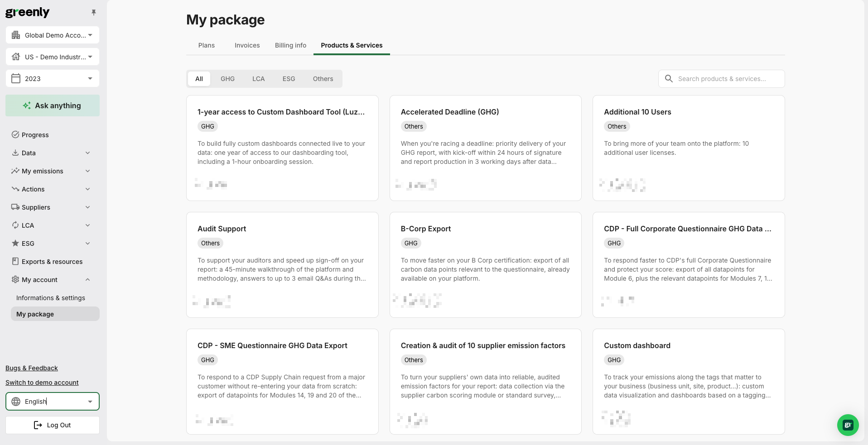Filter products by LCA
The width and height of the screenshot is (868, 445).
point(258,79)
